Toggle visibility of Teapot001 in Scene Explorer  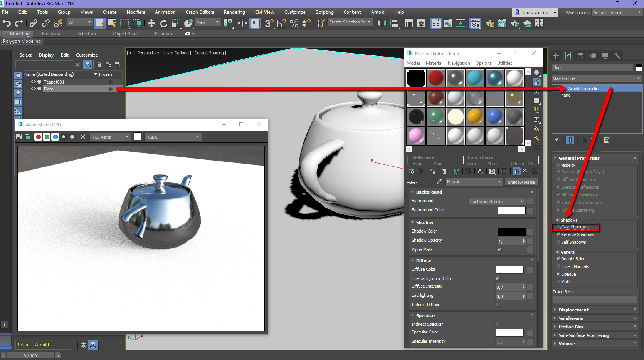33,82
